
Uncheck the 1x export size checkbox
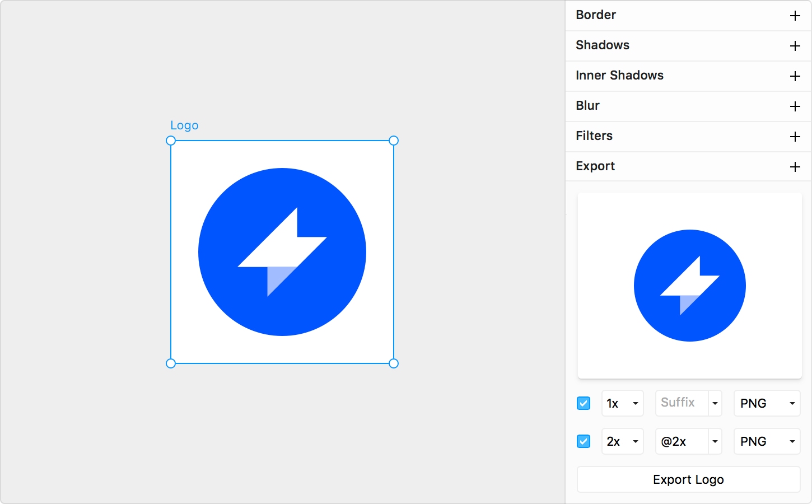584,403
